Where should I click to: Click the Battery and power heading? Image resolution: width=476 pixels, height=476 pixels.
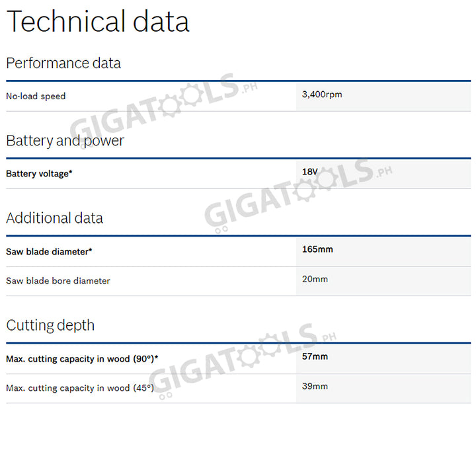coord(65,141)
